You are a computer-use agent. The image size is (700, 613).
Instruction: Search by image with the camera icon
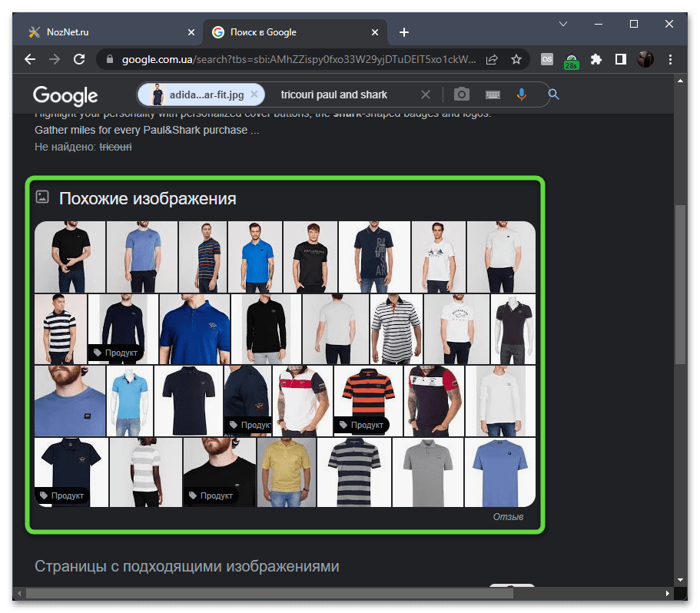click(462, 94)
